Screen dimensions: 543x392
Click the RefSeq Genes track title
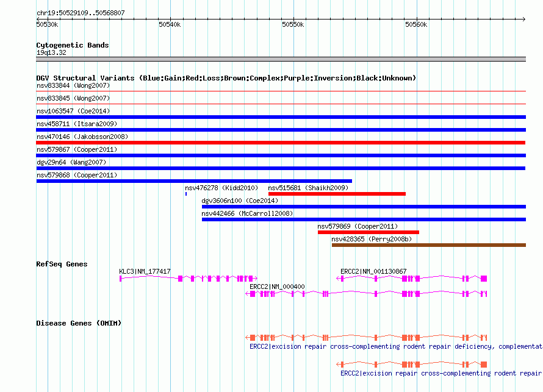[x=62, y=264]
